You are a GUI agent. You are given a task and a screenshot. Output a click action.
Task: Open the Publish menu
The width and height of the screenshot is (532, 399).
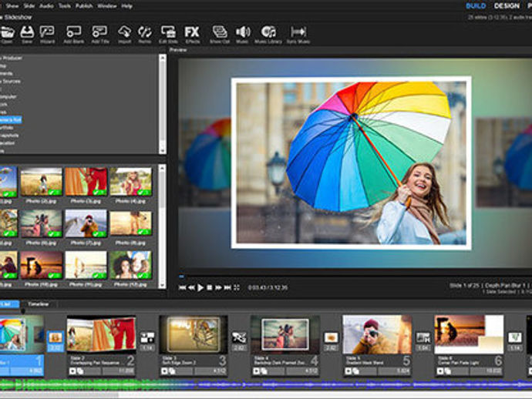tap(84, 5)
